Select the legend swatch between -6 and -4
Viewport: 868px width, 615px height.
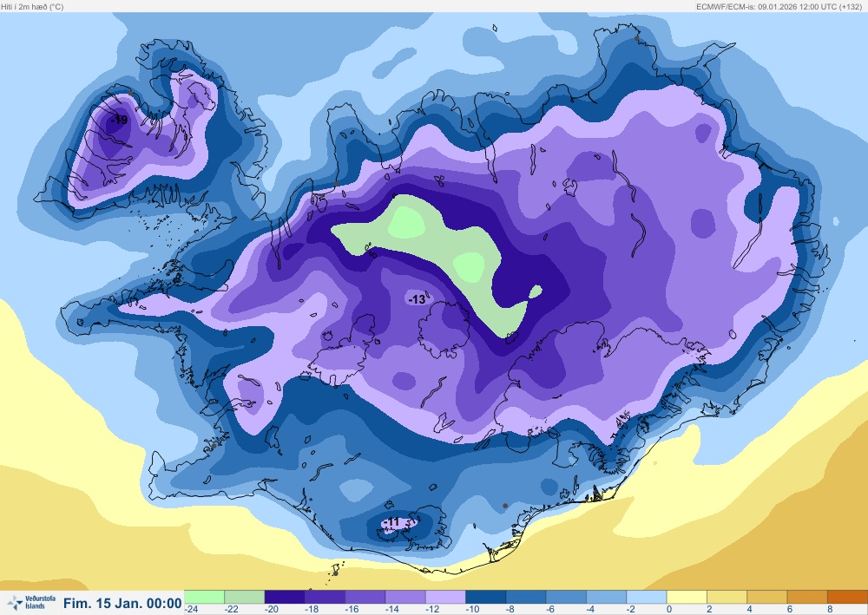(x=566, y=597)
